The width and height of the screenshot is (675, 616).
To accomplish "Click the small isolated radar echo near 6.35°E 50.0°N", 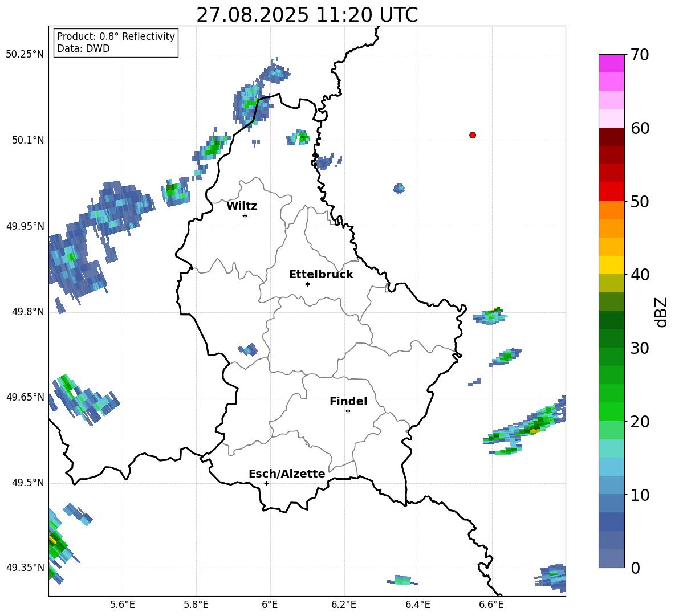I will click(399, 188).
